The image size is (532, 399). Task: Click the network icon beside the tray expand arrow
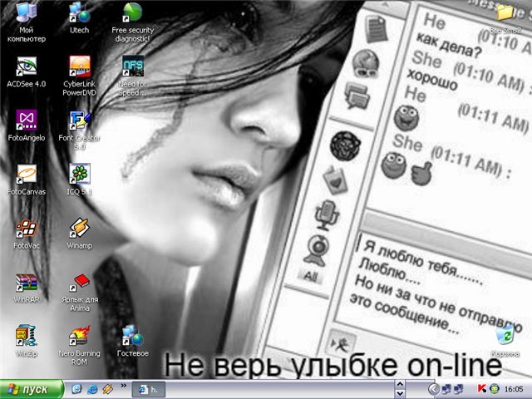tap(446, 389)
